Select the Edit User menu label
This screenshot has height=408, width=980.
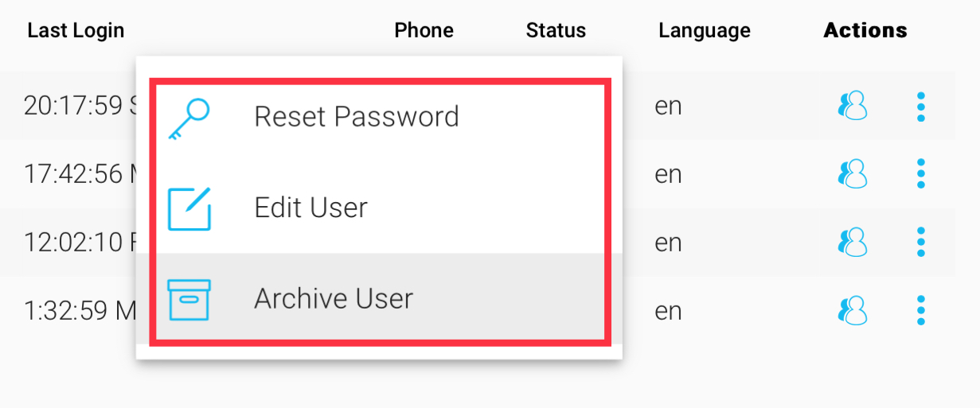(311, 208)
